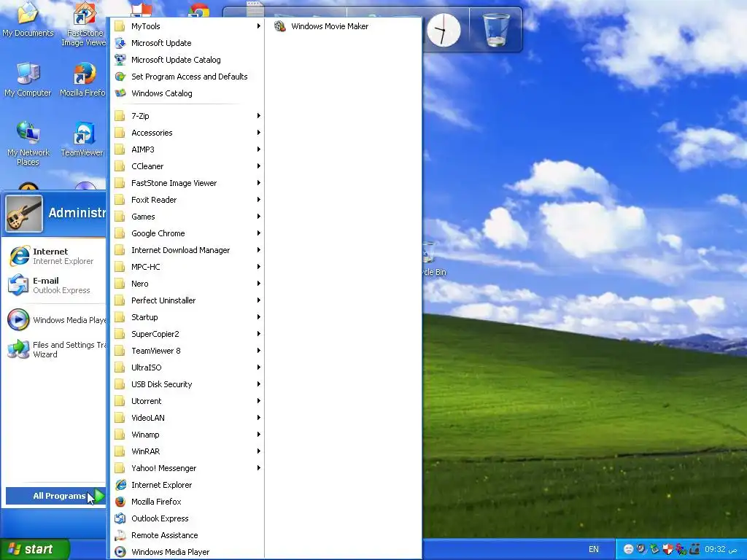Click the My Documents desktop icon
The image size is (747, 560).
(28, 20)
